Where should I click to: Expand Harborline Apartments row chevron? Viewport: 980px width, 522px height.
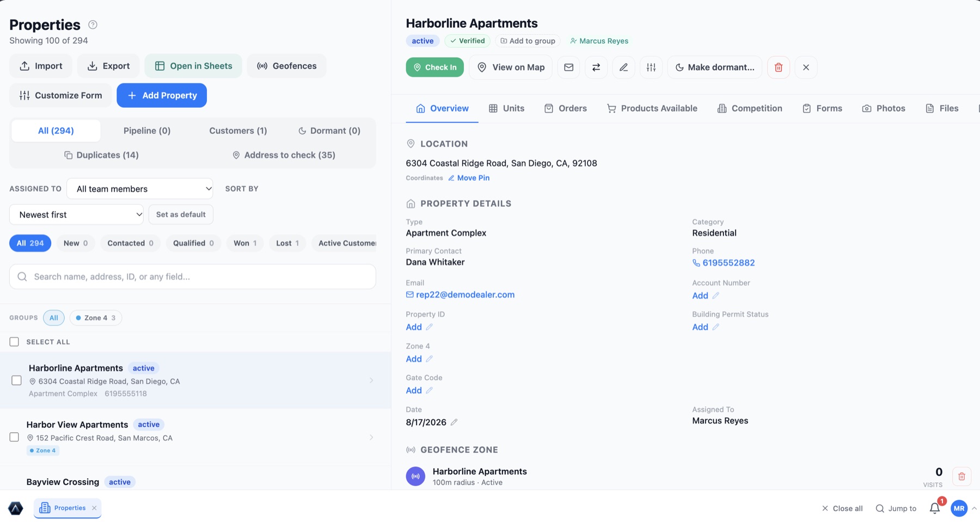click(371, 380)
